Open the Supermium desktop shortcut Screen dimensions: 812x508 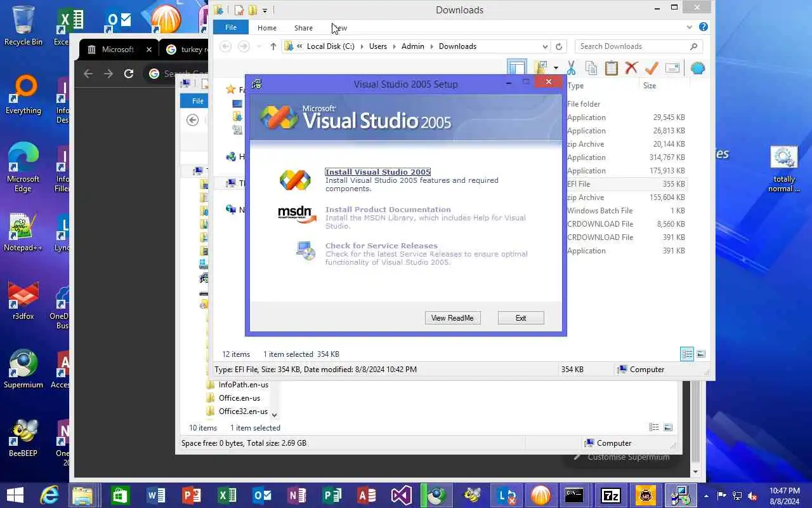coord(23,369)
